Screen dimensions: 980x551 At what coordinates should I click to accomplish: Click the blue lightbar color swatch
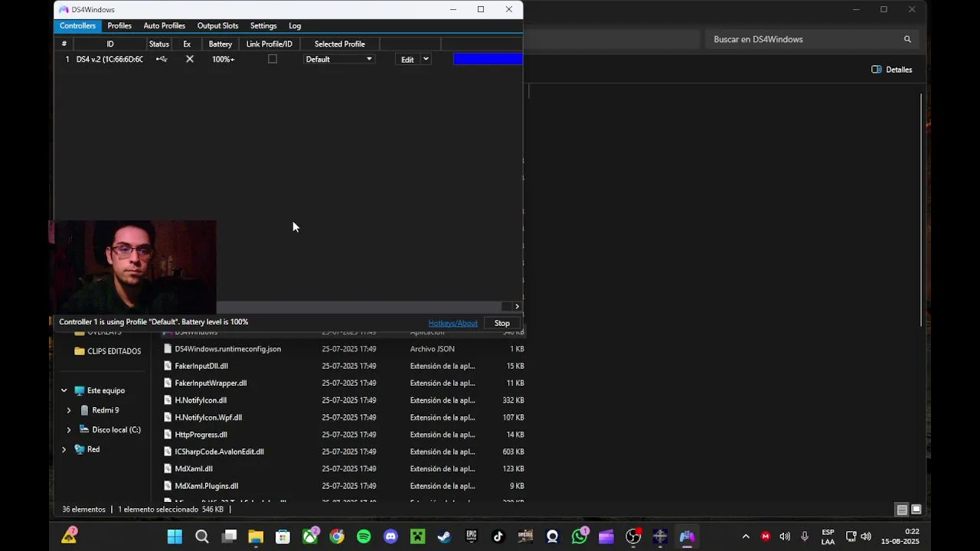point(488,59)
